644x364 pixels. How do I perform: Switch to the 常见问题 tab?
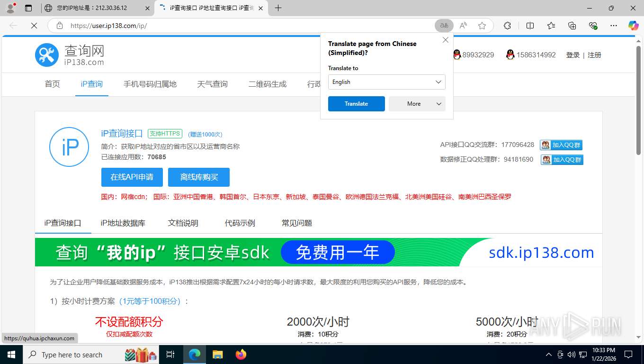click(297, 223)
